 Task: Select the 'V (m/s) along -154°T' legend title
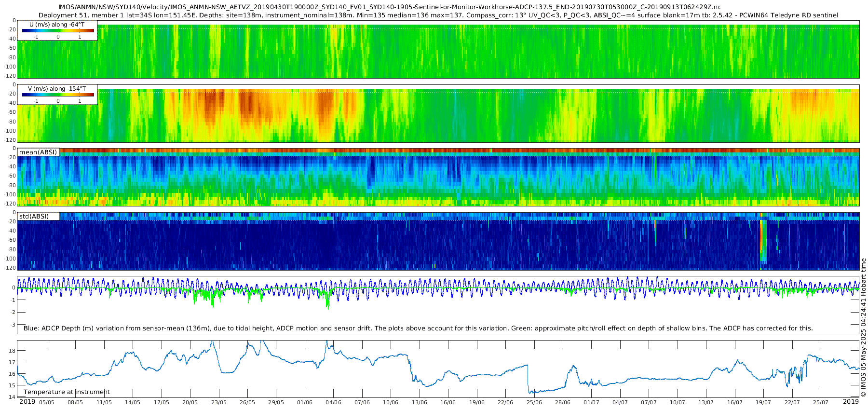57,89
